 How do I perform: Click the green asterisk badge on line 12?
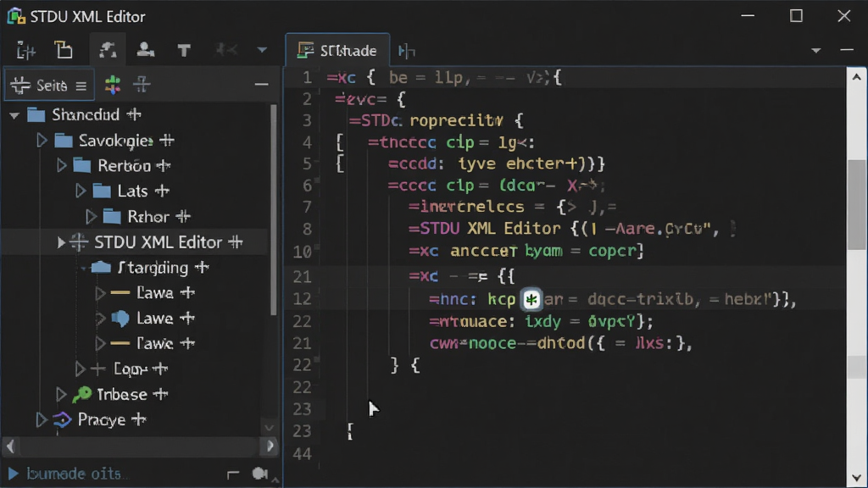tap(531, 299)
